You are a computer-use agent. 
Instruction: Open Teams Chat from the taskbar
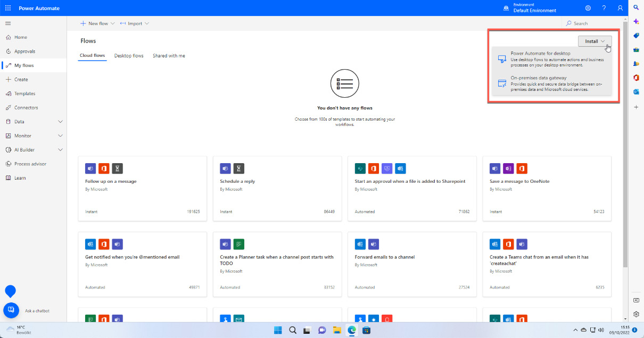point(322,330)
